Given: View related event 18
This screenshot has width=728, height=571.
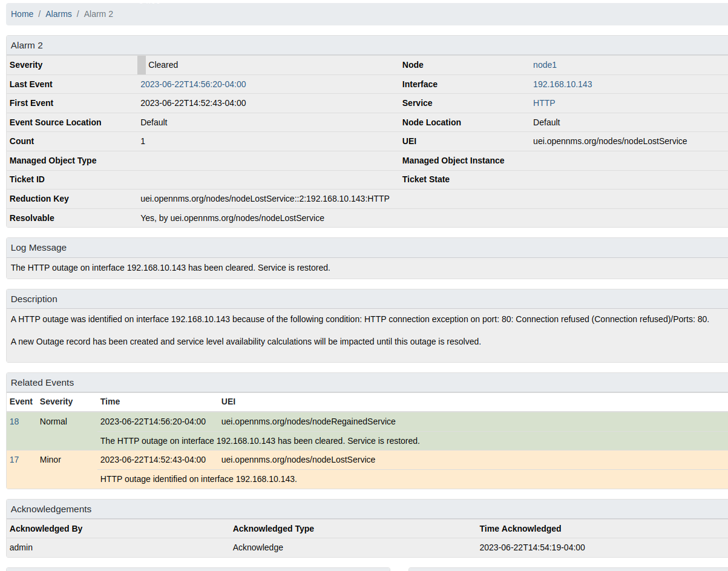Looking at the screenshot, I should (x=14, y=421).
